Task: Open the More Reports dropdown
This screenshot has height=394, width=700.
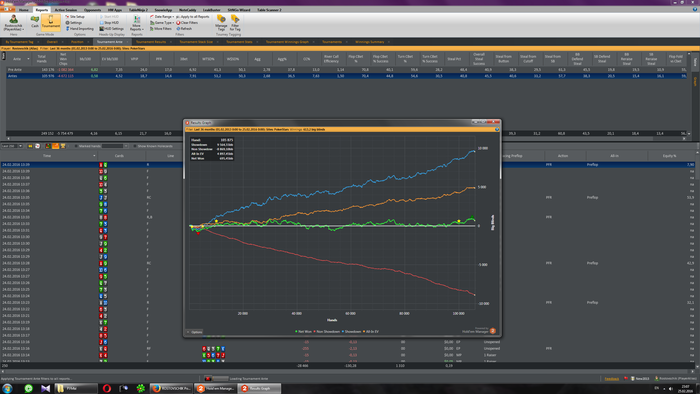Action: pyautogui.click(x=137, y=23)
